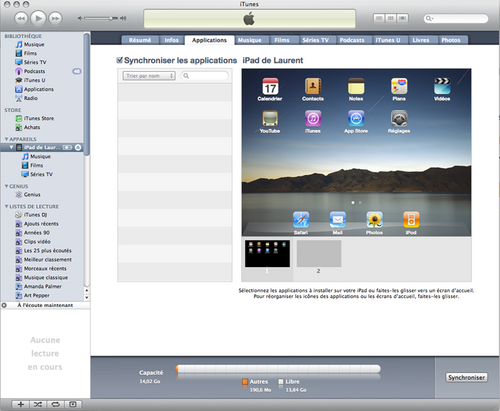The image size is (500, 411).
Task: Click the applications list search field
Action: coord(205,76)
